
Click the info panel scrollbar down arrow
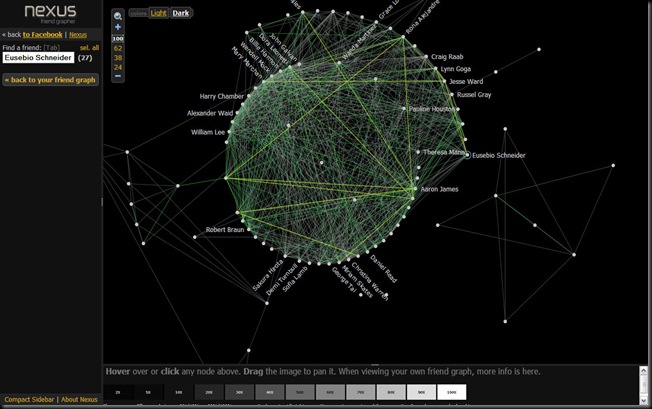tap(643, 400)
